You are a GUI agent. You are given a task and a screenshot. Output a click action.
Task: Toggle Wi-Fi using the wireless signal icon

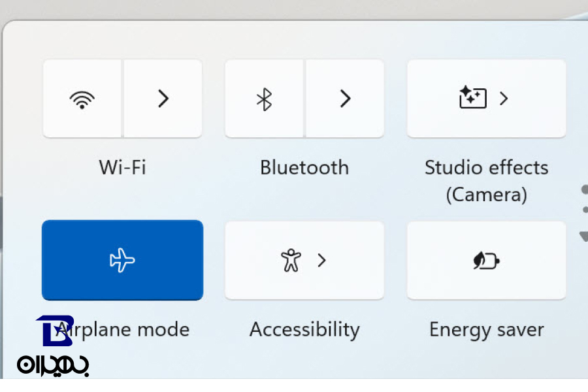[x=82, y=99]
